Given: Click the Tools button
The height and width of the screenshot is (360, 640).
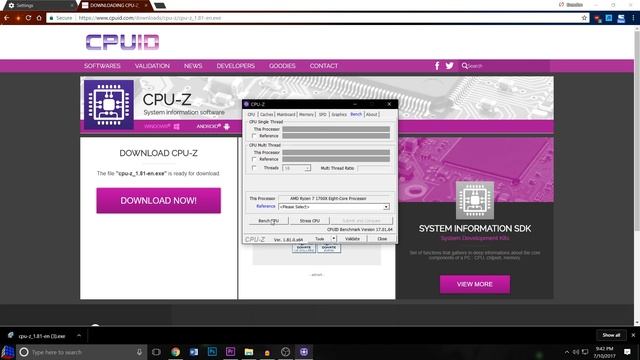Looking at the screenshot, I should coord(320,239).
